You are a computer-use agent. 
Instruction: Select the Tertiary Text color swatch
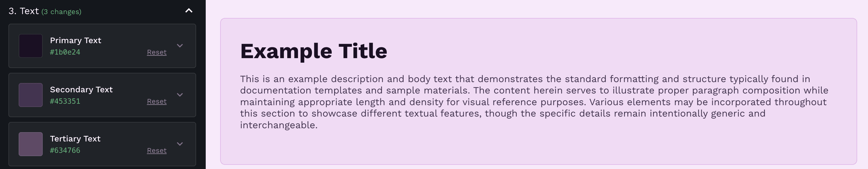[31, 144]
